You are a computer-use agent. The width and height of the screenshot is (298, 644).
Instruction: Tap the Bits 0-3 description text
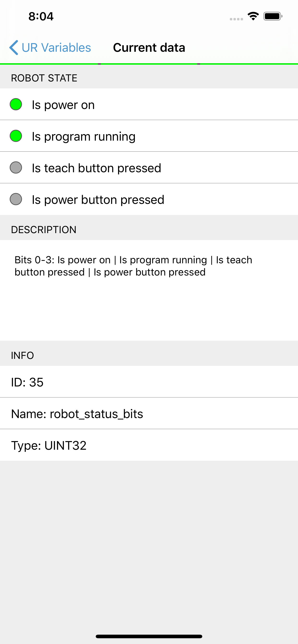tap(133, 266)
